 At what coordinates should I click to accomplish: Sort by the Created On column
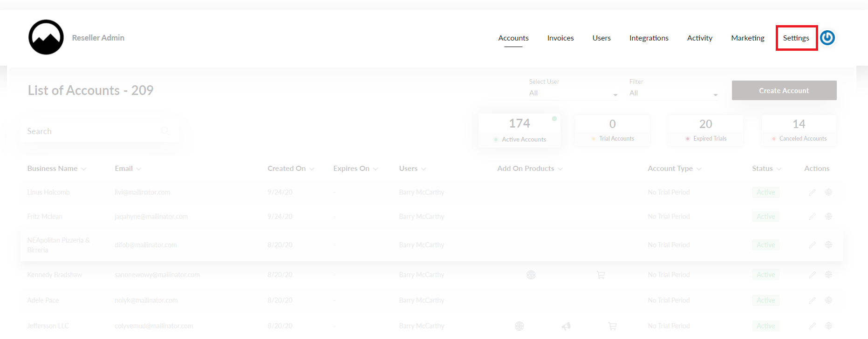pyautogui.click(x=291, y=169)
